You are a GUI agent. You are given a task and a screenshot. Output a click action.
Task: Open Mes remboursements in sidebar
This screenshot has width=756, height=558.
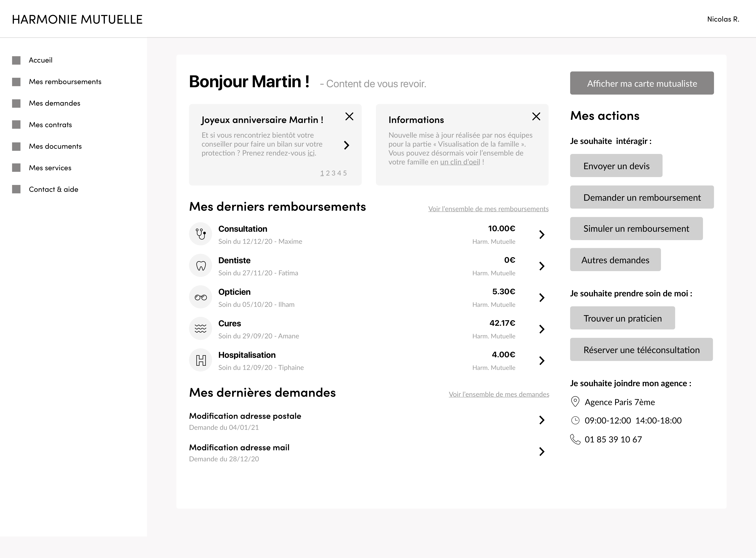(x=65, y=82)
